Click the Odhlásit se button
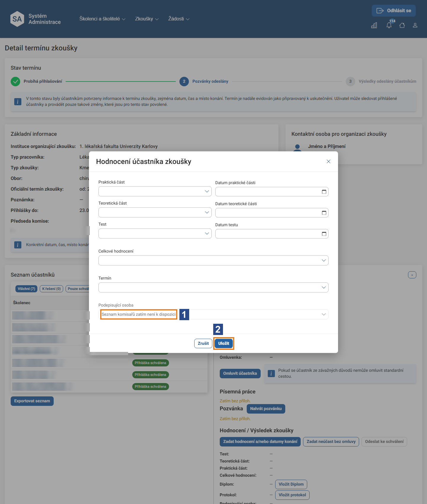 click(394, 11)
